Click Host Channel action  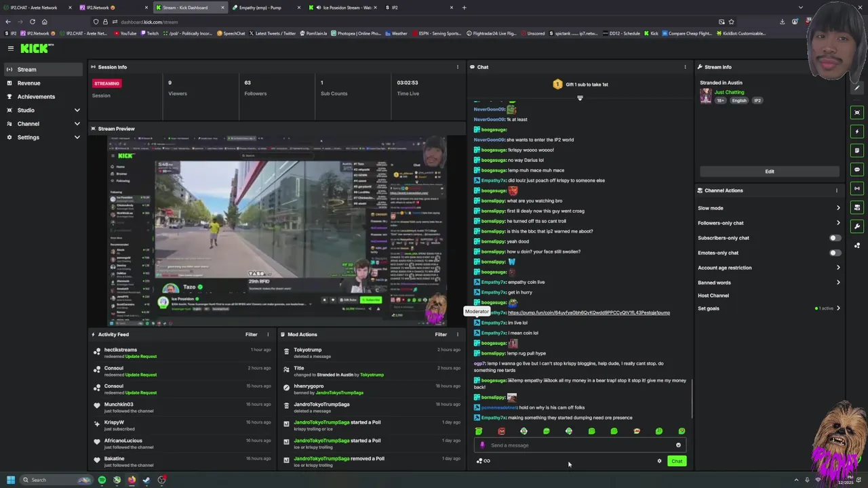click(x=713, y=296)
